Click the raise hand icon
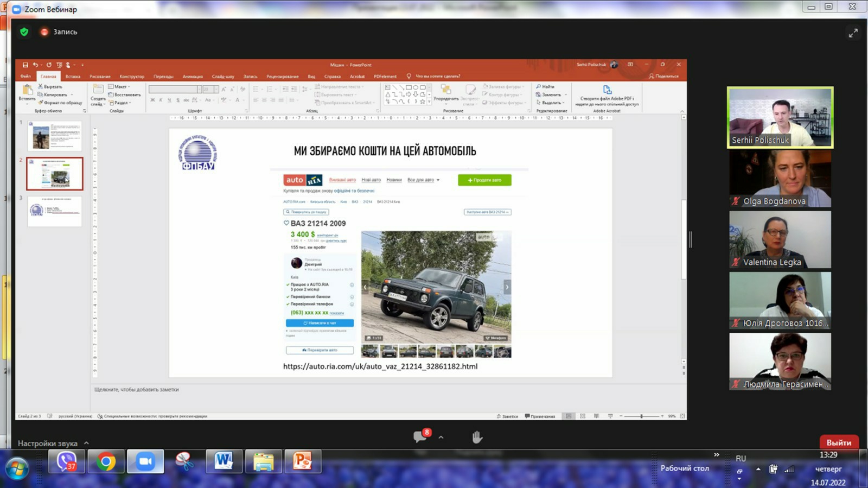The image size is (868, 488). [x=477, y=437]
